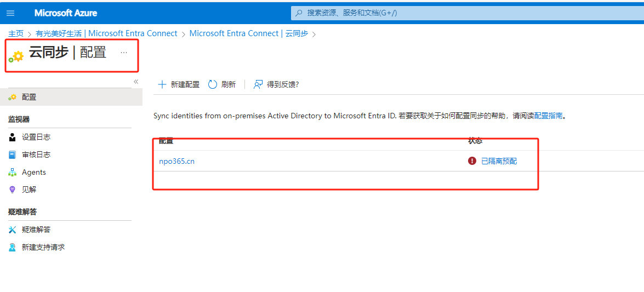Collapse the sidebar with double-chevron
Viewport: 644px width, 292px height.
(136, 81)
